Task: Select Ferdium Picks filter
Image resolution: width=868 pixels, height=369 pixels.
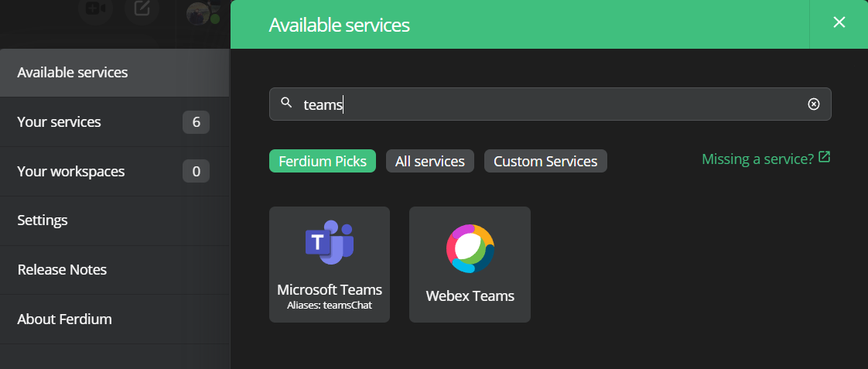Action: (322, 161)
